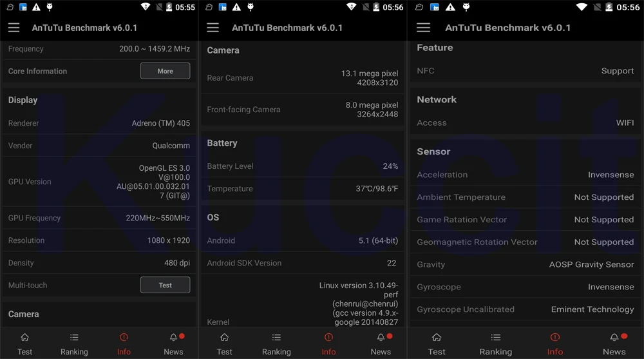Tap battery status icon in right screen
The width and height of the screenshot is (644, 359).
tap(609, 7)
